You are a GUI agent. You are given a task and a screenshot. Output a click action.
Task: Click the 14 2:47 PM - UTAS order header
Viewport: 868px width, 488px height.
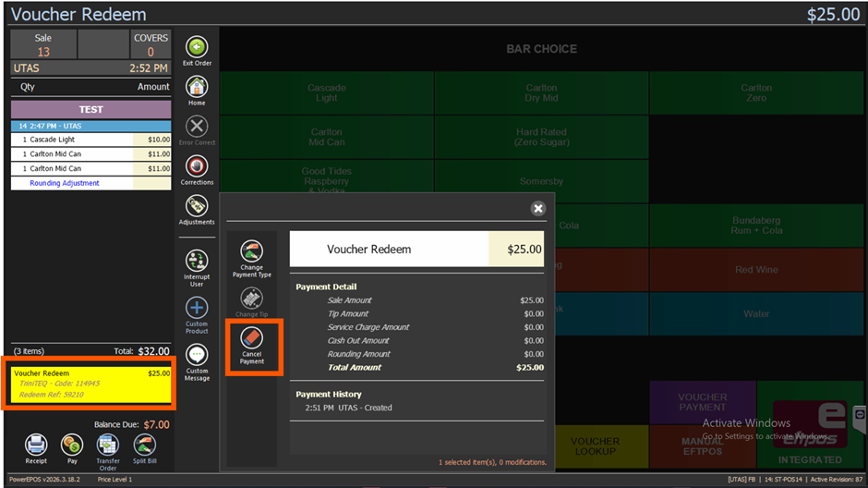pos(90,126)
